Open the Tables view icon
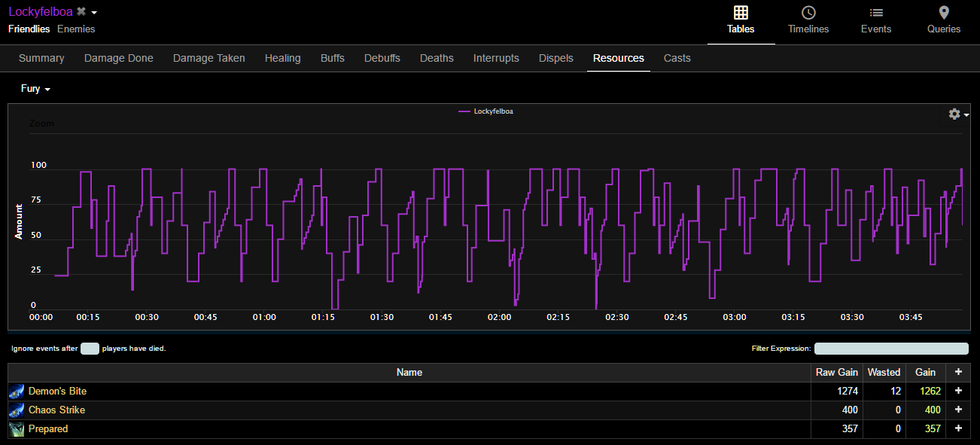The width and height of the screenshot is (980, 445). (741, 14)
